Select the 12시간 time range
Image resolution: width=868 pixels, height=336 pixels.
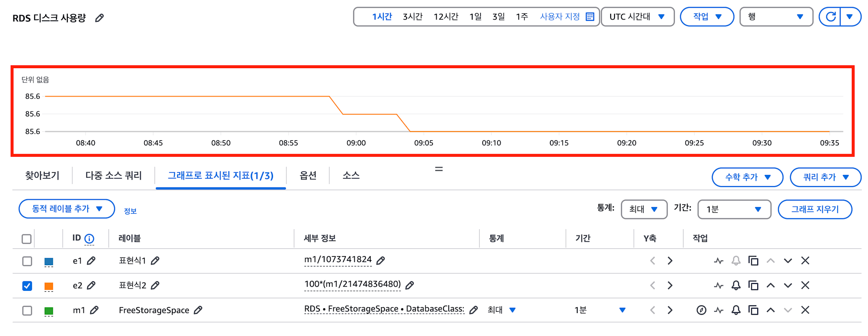coord(446,16)
